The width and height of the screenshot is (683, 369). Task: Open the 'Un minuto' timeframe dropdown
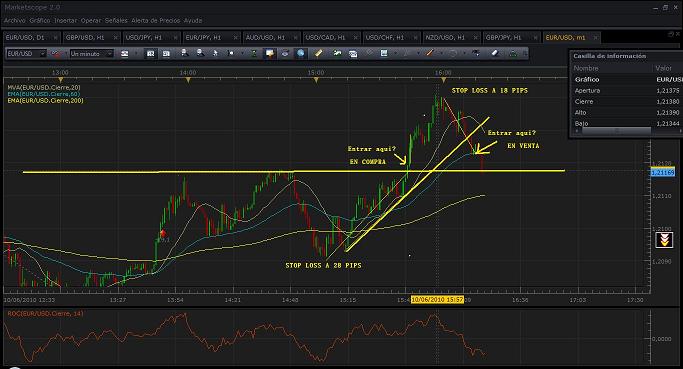(91, 54)
